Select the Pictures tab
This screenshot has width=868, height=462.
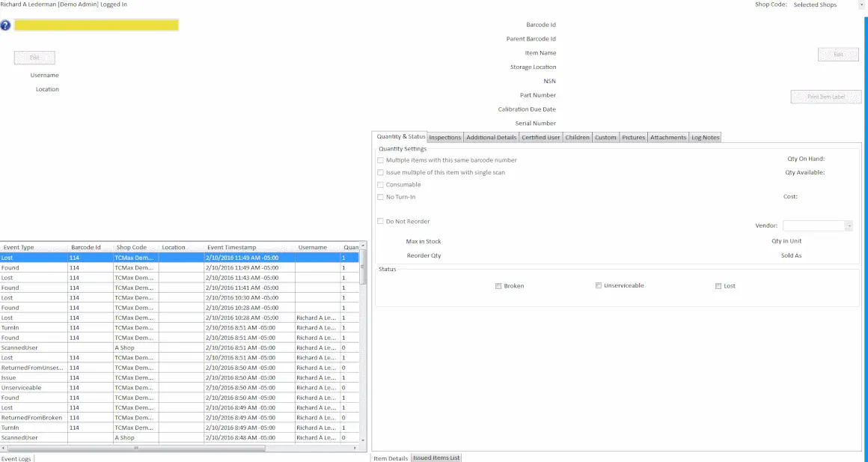[x=633, y=138]
